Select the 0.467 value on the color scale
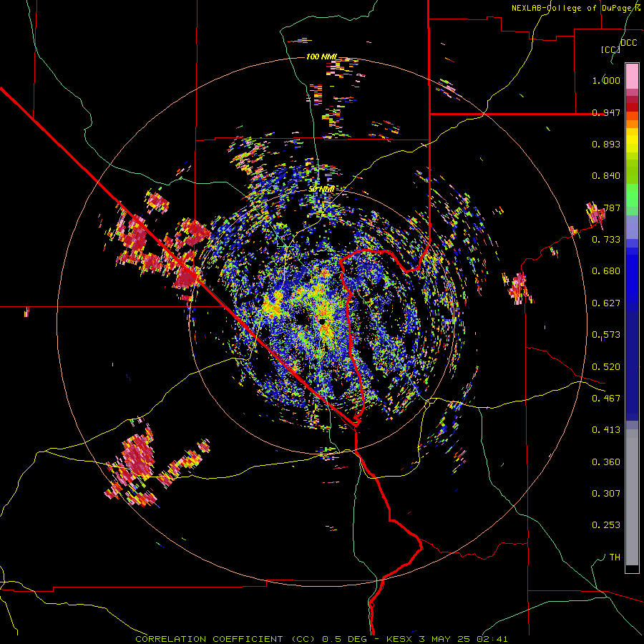Screen dimensions: 644x644 click(x=606, y=399)
